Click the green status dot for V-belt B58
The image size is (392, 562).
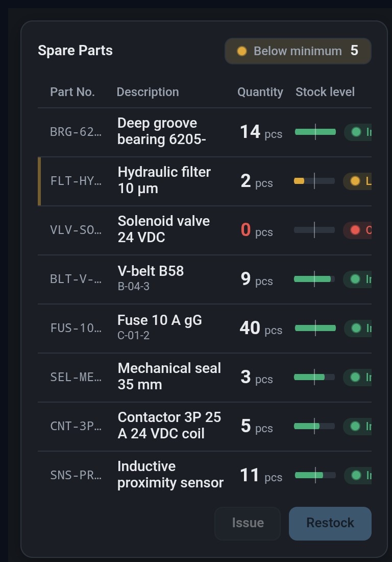point(355,279)
